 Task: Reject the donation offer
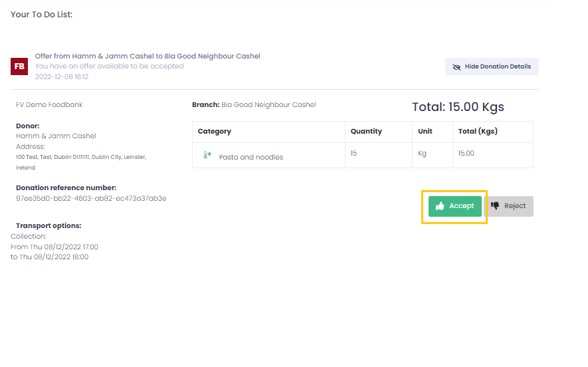[x=509, y=206]
